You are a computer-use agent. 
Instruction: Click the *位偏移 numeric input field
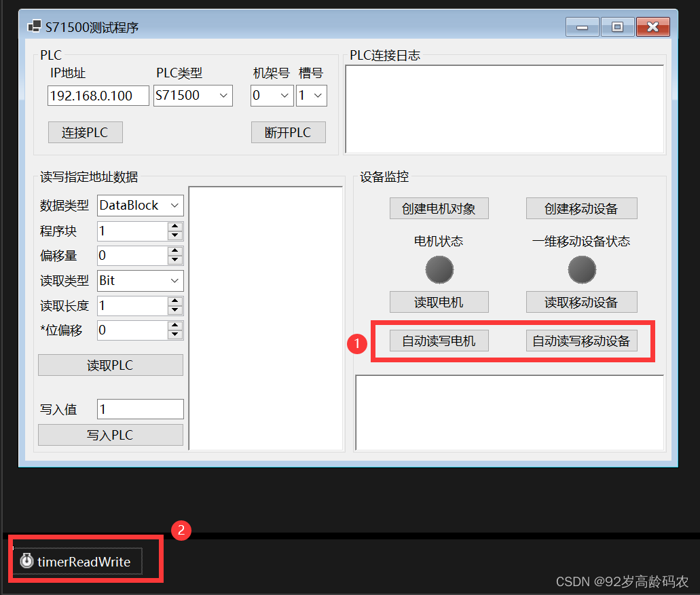pos(132,330)
